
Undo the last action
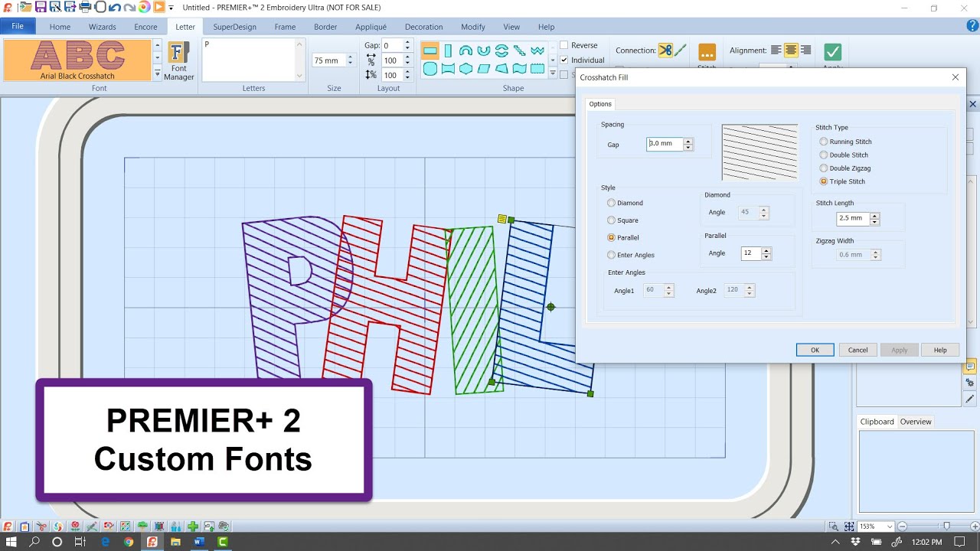115,7
